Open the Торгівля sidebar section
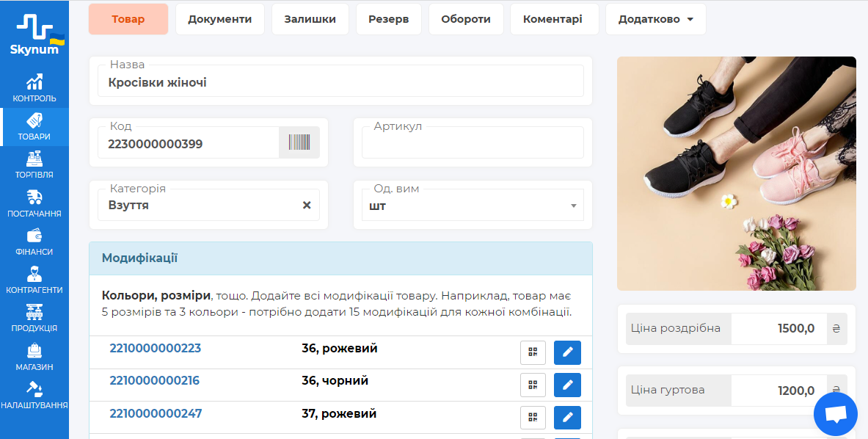Viewport: 868px width, 439px height. tap(34, 165)
